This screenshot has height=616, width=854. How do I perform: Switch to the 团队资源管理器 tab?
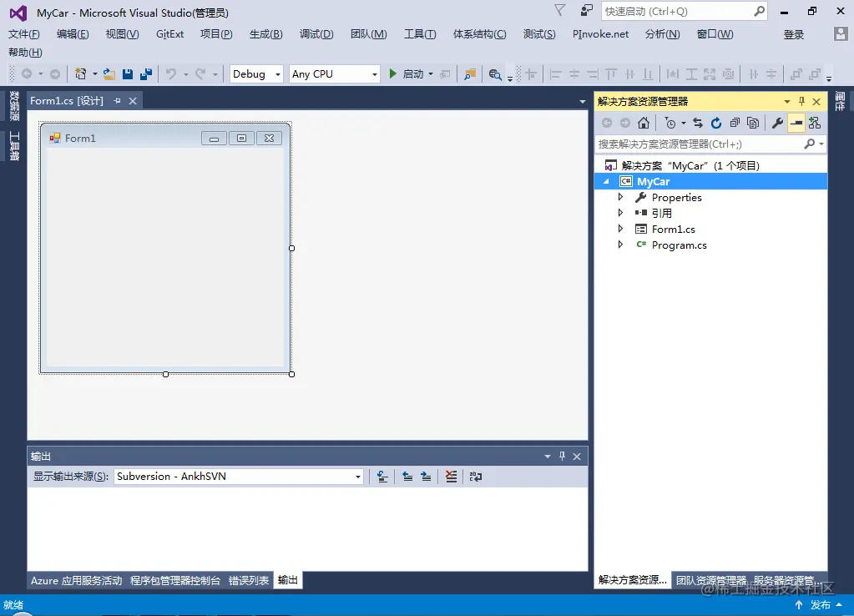[x=711, y=580]
